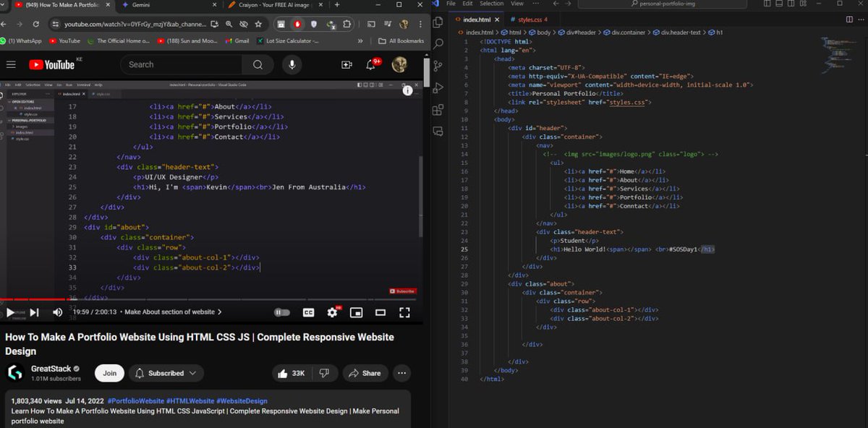Click the Share button
868x428 pixels.
(x=365, y=373)
